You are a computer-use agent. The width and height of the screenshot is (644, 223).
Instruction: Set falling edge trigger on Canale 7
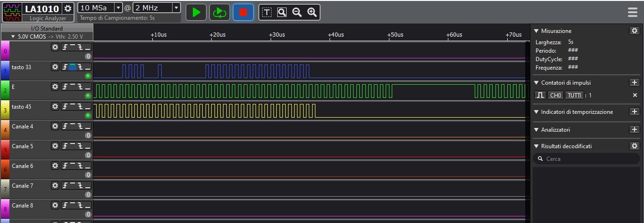(80, 186)
